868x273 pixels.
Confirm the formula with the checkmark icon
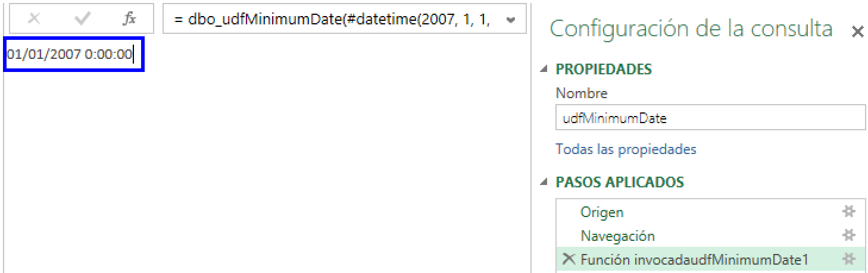pos(82,19)
